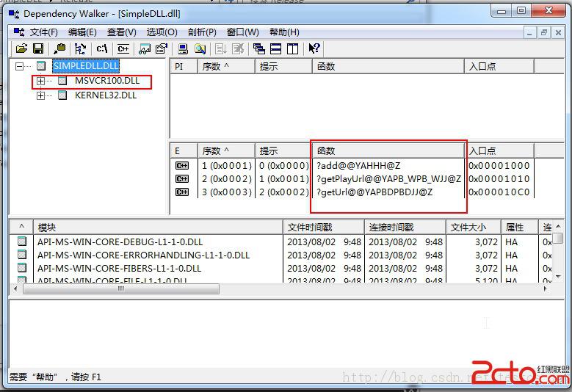572x392 pixels.
Task: Collapse the SIMPLEDLL.DLL tree node
Action: click(19, 66)
